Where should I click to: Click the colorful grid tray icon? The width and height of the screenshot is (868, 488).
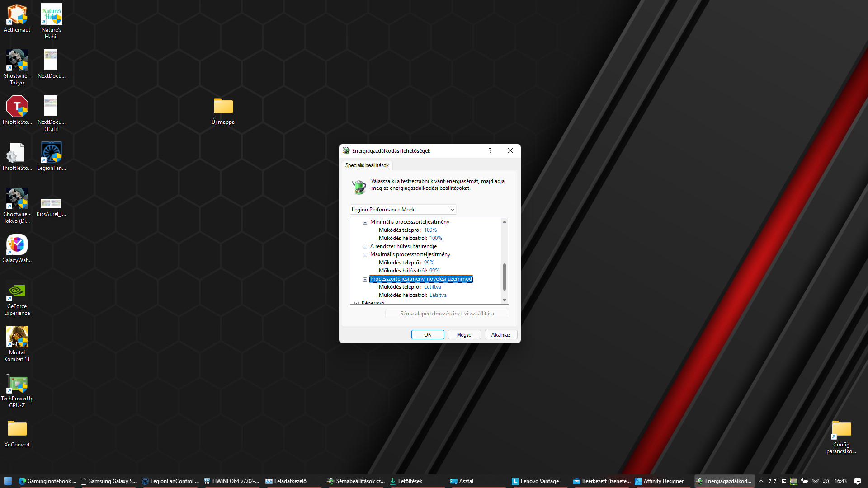794,481
